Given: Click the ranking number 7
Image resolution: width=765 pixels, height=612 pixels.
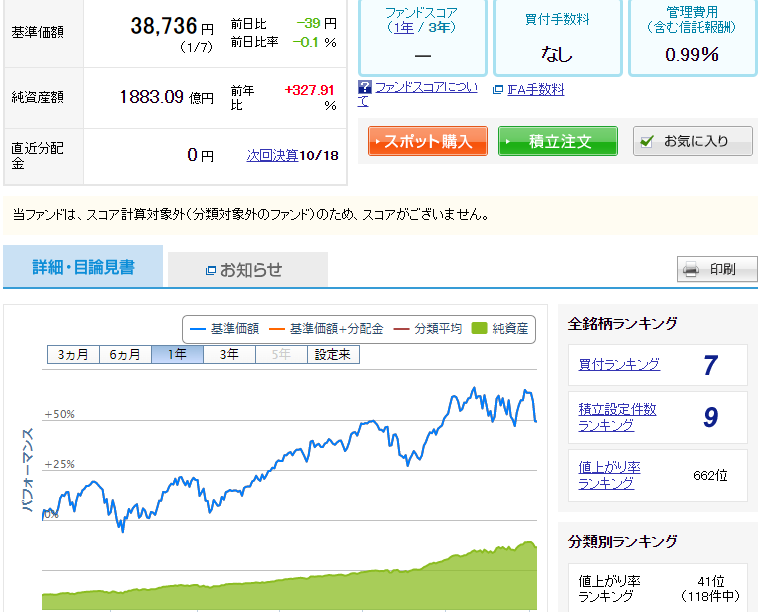Looking at the screenshot, I should pos(710,365).
